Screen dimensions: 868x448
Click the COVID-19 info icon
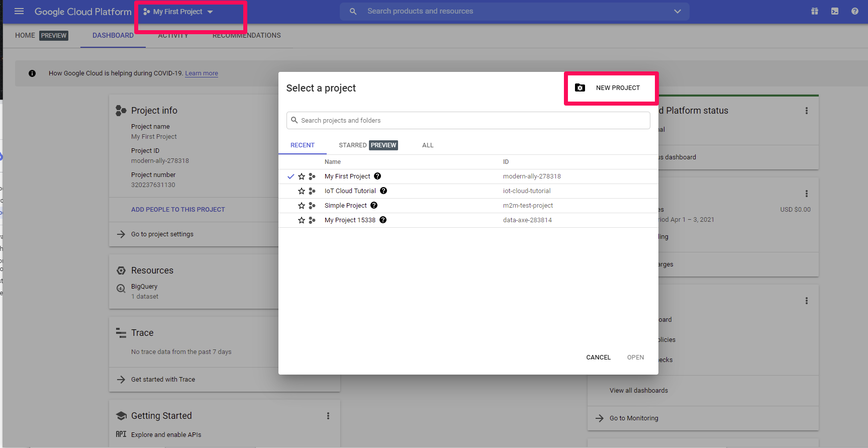coord(32,73)
